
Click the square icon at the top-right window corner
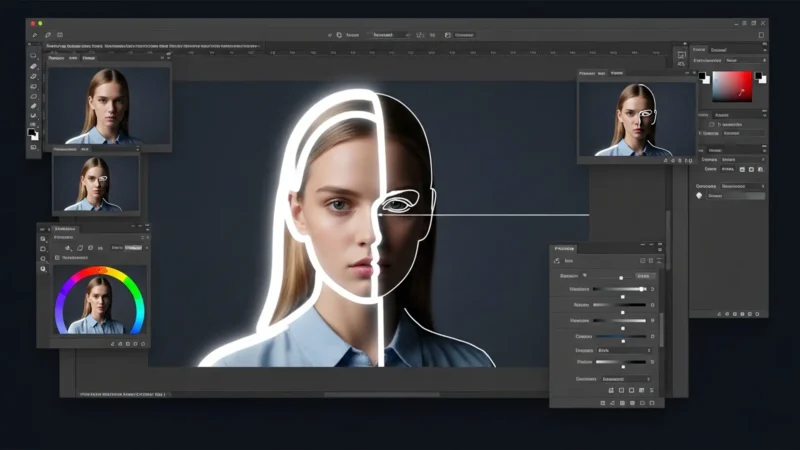point(761,35)
